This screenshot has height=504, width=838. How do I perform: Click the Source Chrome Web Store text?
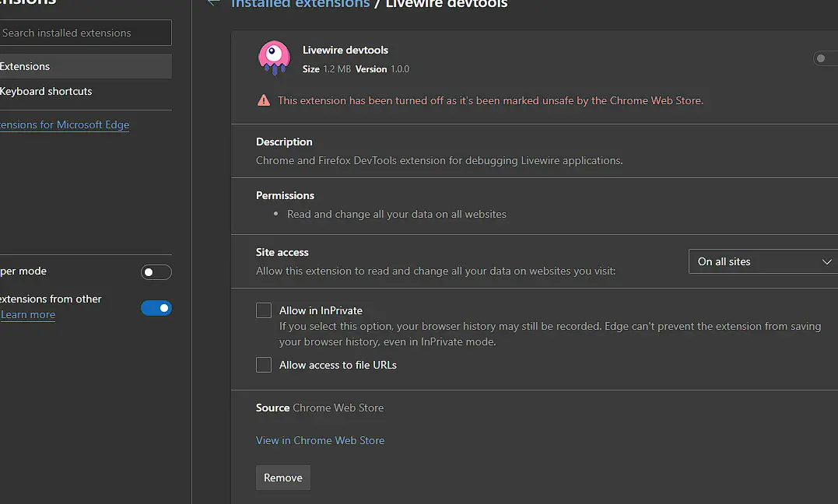point(320,408)
